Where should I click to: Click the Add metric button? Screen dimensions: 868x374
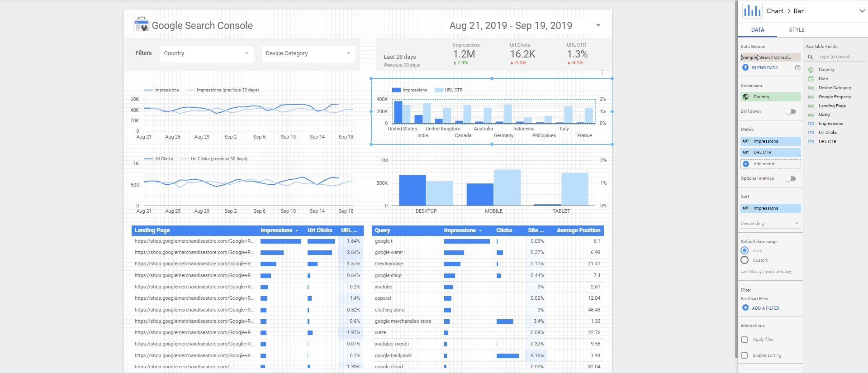coord(771,164)
